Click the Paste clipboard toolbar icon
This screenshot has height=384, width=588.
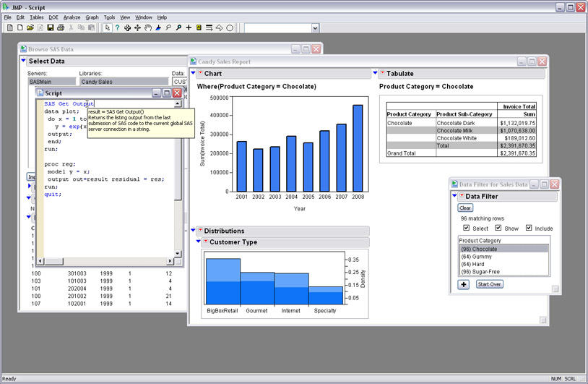pyautogui.click(x=91, y=27)
